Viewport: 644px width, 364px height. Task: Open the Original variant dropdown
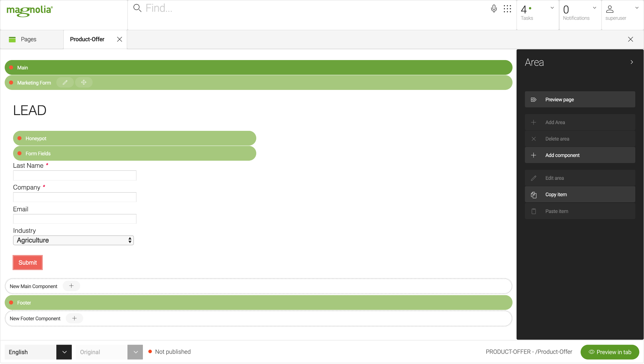136,352
